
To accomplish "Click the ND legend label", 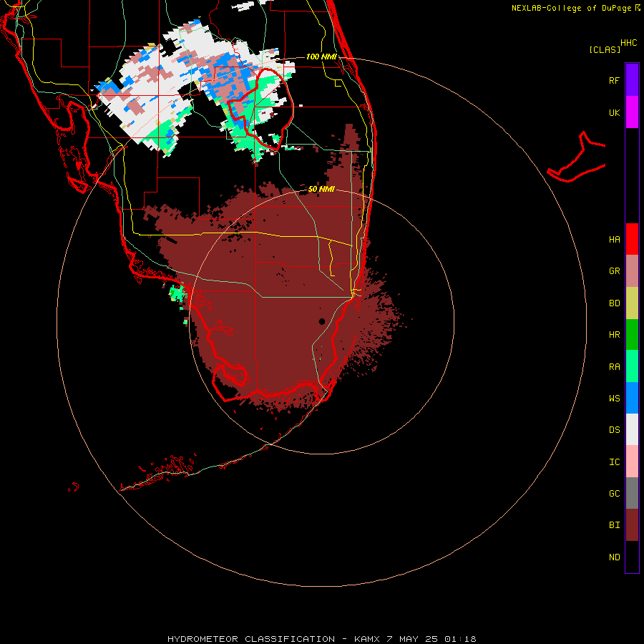I will click(614, 557).
